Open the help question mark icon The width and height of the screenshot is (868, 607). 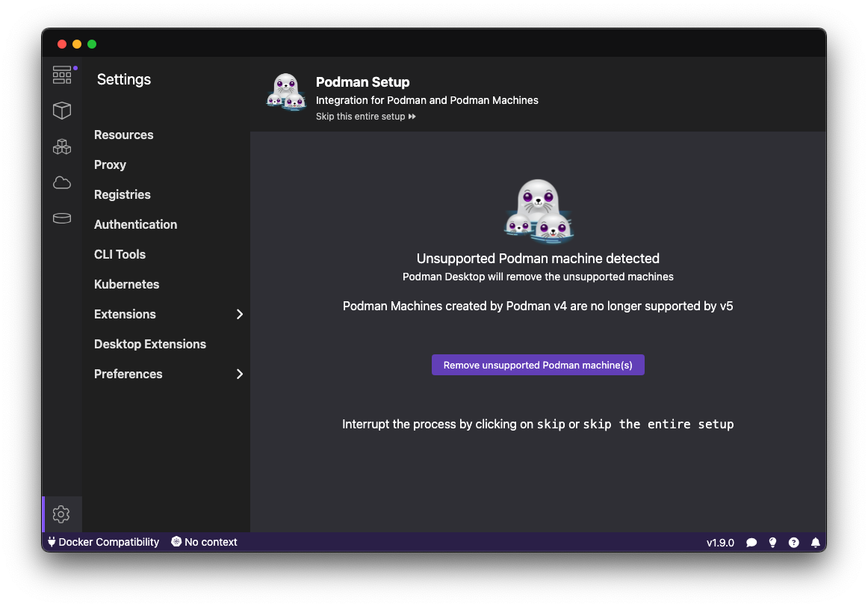point(793,542)
